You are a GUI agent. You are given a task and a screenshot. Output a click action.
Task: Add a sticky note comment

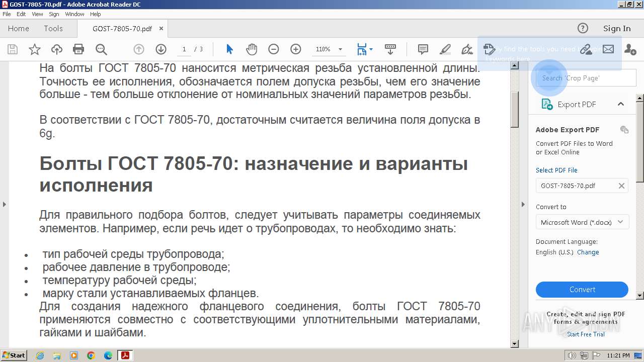pos(423,49)
